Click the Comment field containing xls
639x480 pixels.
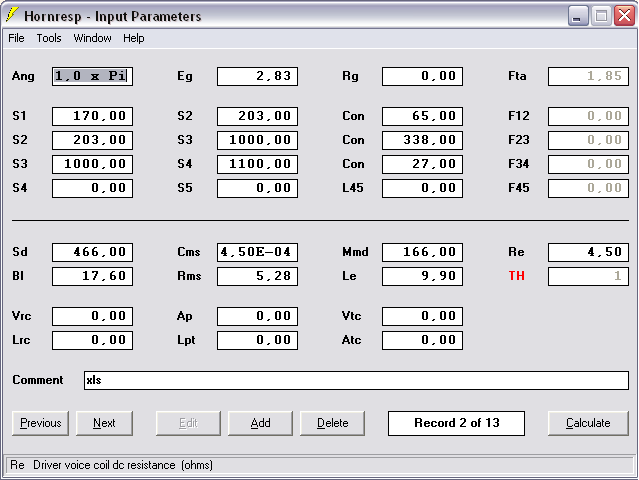pyautogui.click(x=356, y=380)
